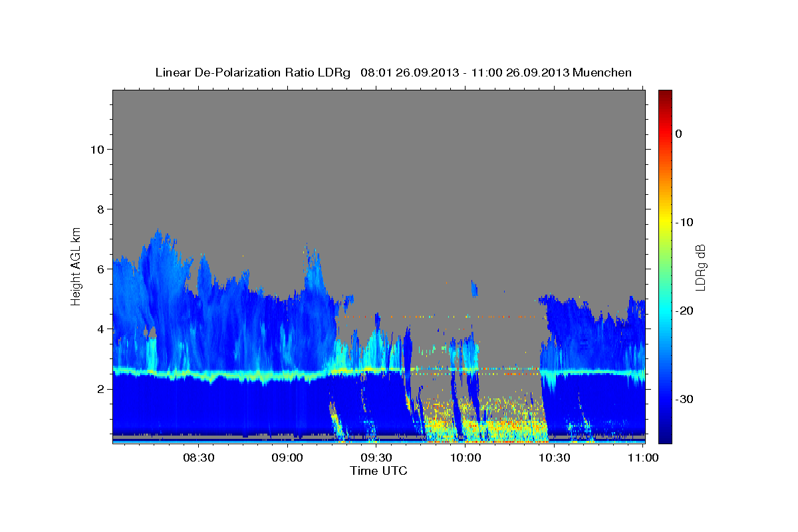Click the height tick label 4
This screenshot has height=532, width=798.
pyautogui.click(x=100, y=329)
